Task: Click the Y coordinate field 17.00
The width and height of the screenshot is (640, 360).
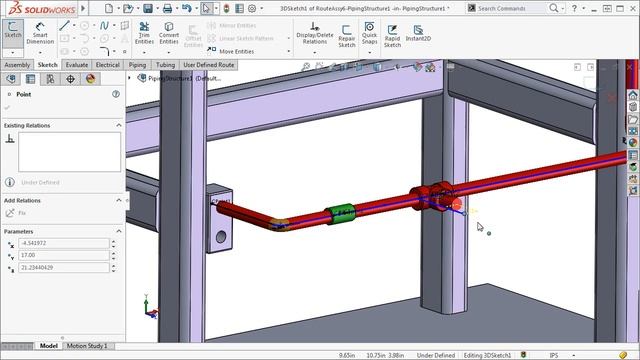Action: pos(64,255)
